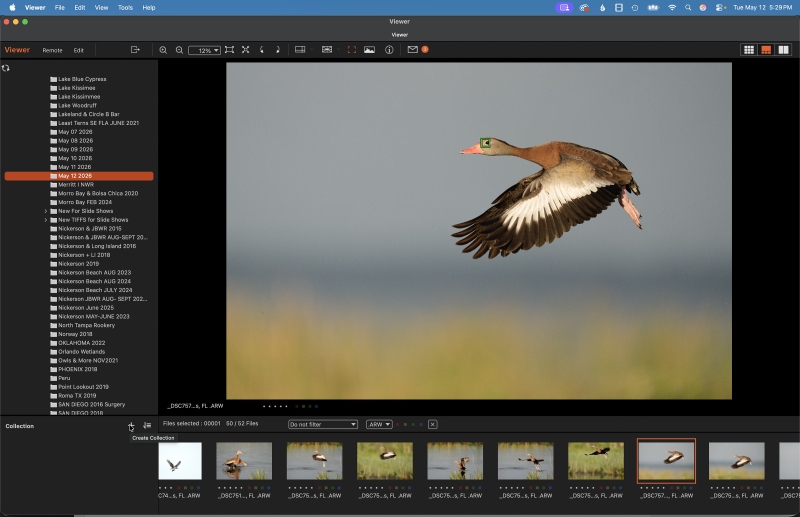Viewport: 800px width, 517px height.
Task: Expand the 'New For Slide Shows' folder
Action: 45,211
